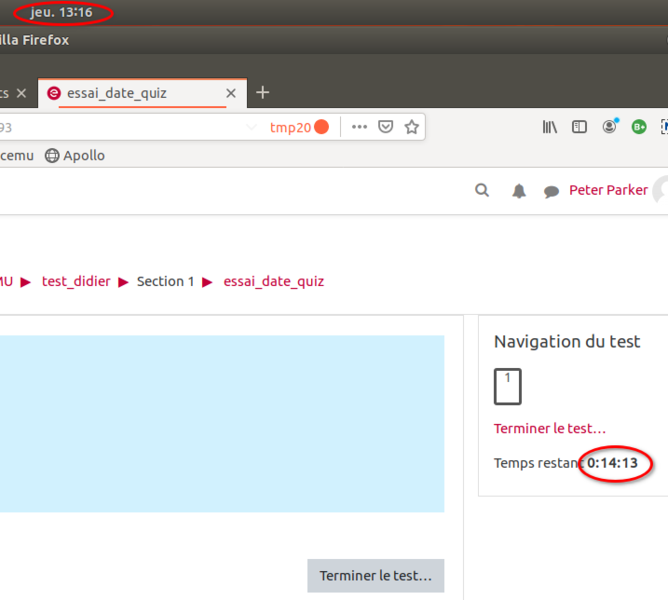
Task: Open the notifications bell
Action: 519,191
